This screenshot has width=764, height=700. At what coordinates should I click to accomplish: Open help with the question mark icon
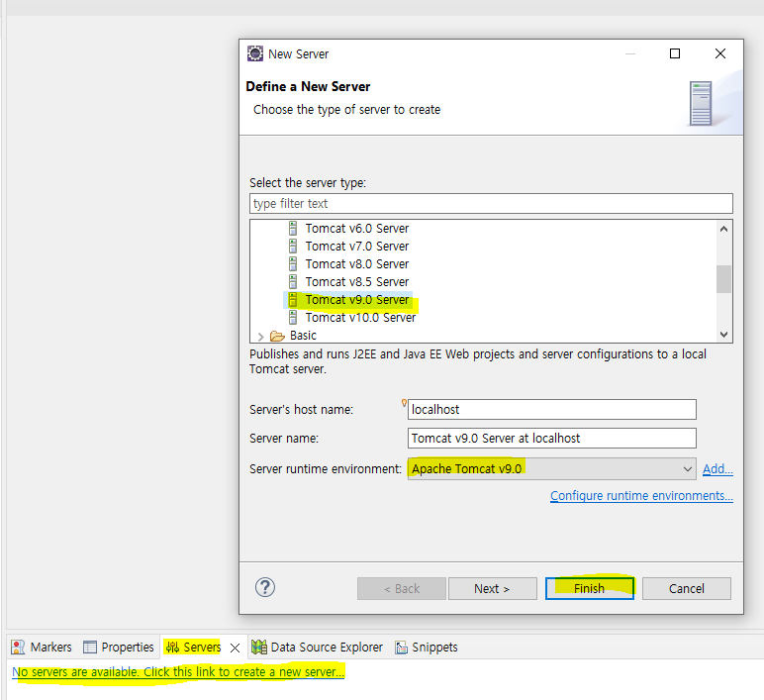[x=265, y=587]
